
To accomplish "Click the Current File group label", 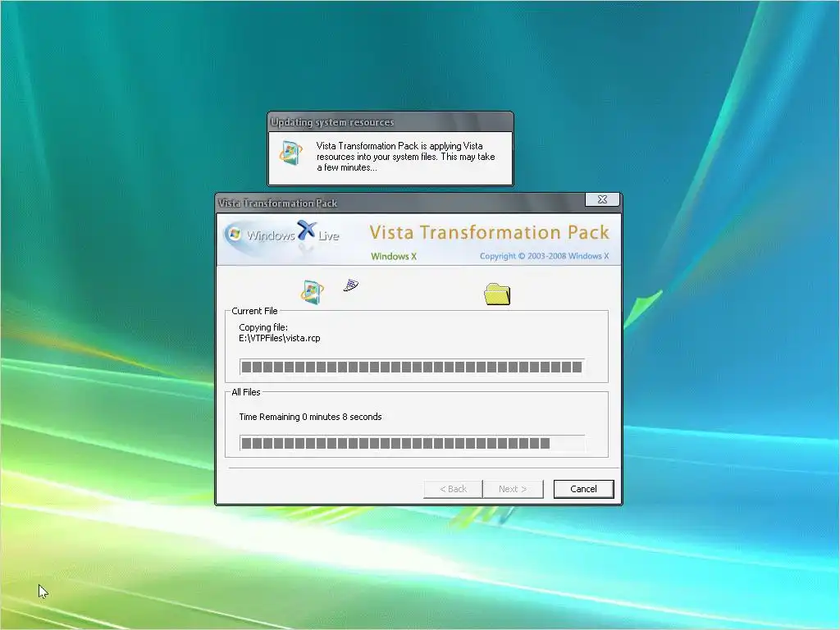I will (254, 311).
